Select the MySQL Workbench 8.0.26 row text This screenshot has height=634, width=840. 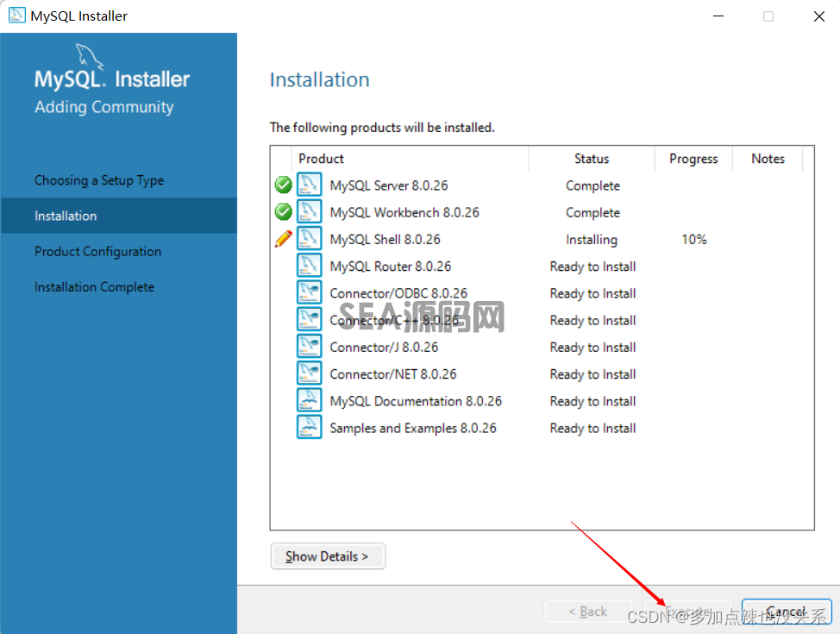point(404,212)
